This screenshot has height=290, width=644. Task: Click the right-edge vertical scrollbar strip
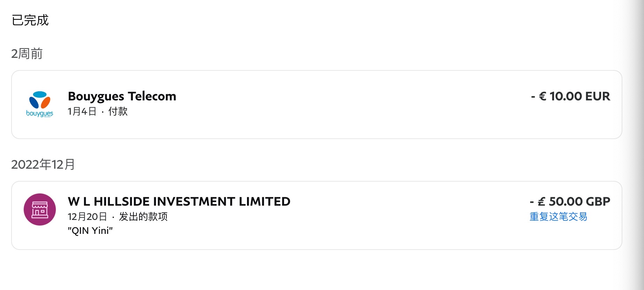point(639,145)
